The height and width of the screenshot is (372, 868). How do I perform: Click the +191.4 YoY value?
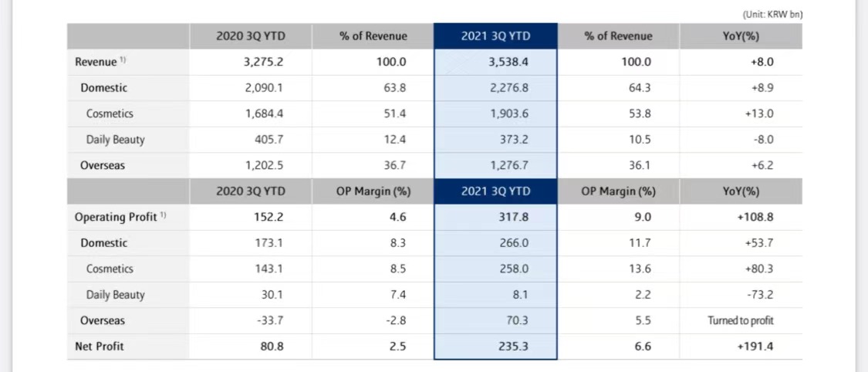pos(755,347)
